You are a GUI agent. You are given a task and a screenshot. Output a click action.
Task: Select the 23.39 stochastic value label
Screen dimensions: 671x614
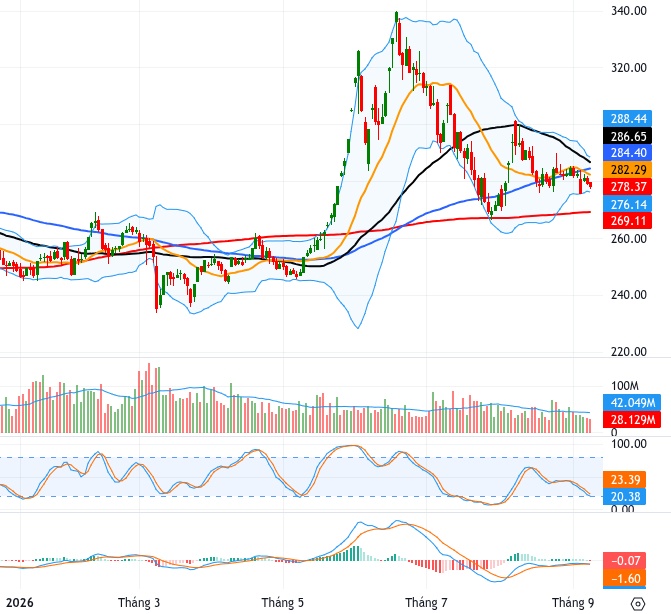624,480
